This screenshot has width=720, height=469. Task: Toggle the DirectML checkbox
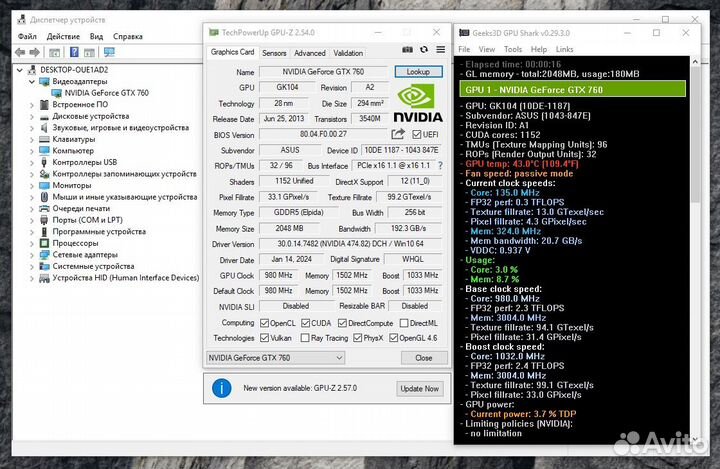coord(404,323)
